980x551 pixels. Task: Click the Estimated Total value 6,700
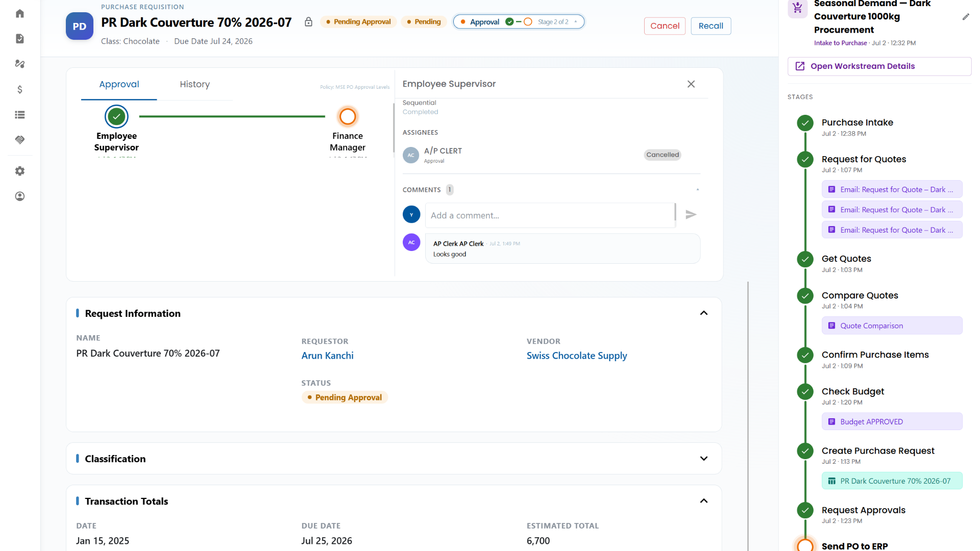[538, 541]
